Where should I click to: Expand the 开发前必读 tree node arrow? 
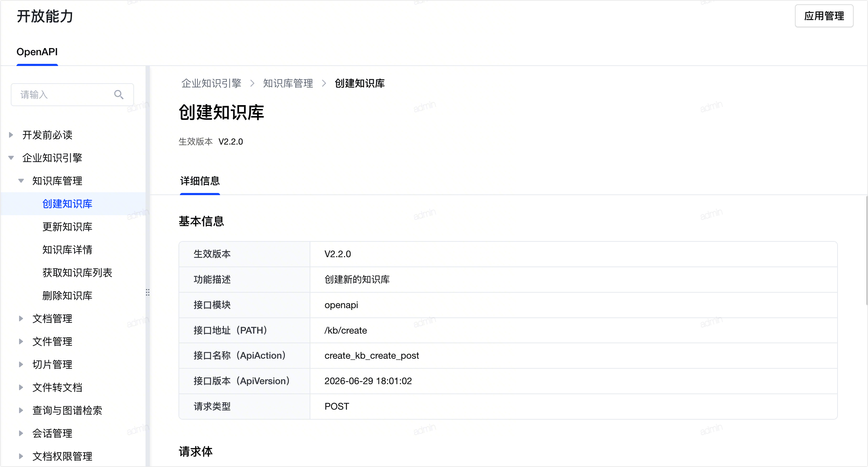(x=11, y=135)
